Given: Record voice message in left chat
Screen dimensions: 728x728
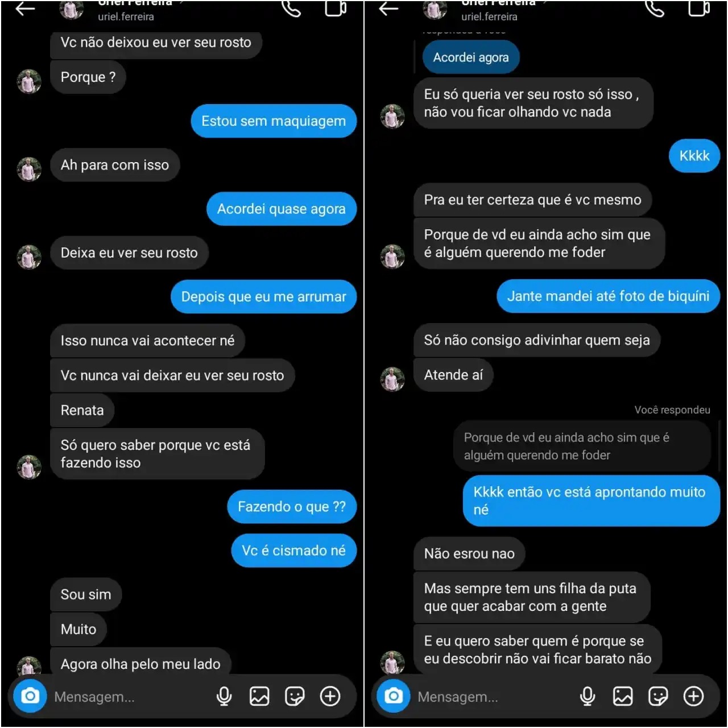Looking at the screenshot, I should pos(224,696).
